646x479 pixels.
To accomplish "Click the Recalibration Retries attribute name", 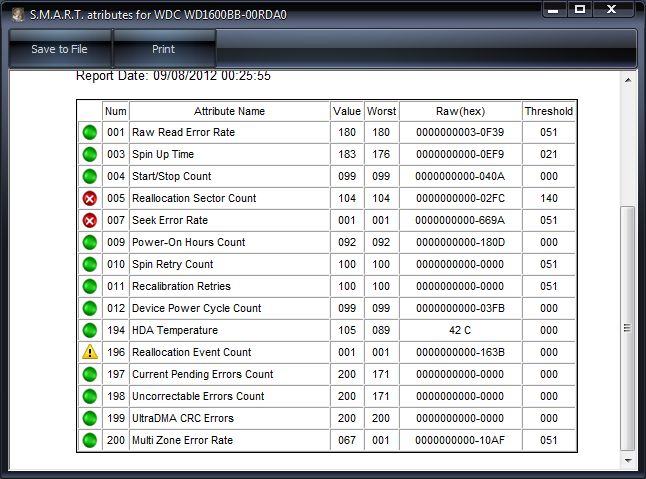I will point(181,286).
